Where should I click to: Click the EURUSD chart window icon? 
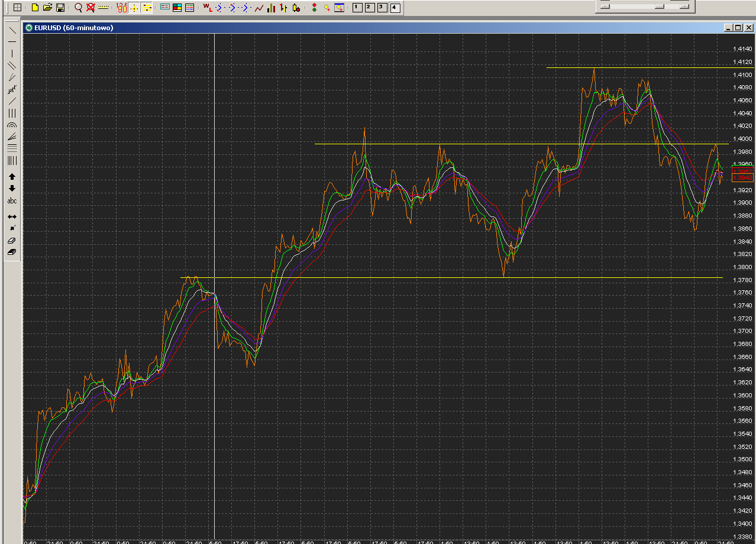(28, 28)
